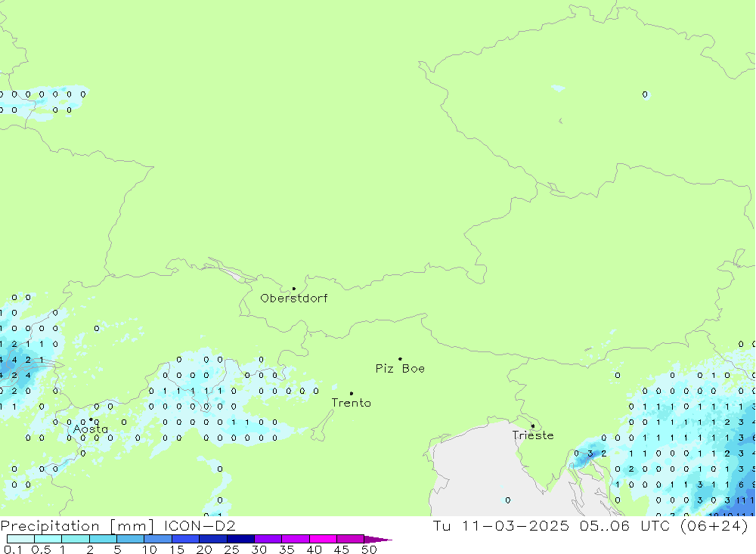Click the Trento city label
The width and height of the screenshot is (756, 554).
tap(352, 403)
